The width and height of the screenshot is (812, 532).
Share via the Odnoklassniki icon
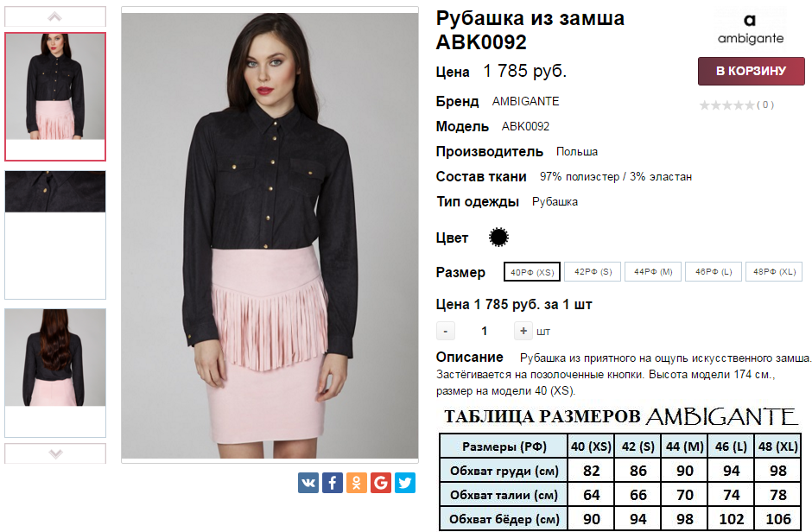[356, 483]
